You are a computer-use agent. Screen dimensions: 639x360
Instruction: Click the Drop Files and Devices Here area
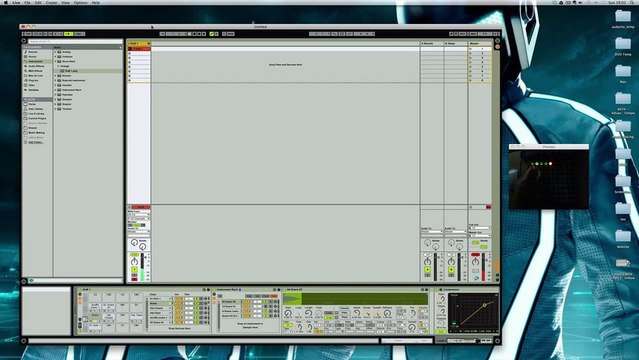(x=285, y=64)
